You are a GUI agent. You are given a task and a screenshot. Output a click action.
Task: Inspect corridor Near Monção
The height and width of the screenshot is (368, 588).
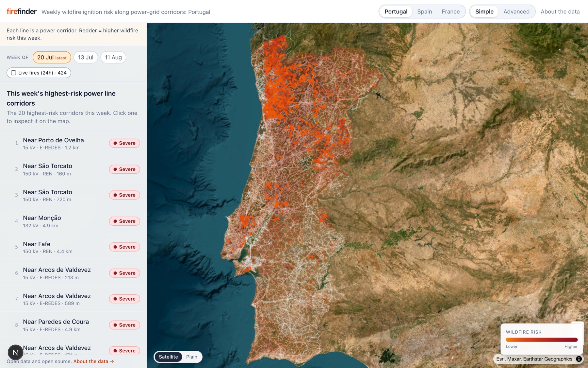73,221
